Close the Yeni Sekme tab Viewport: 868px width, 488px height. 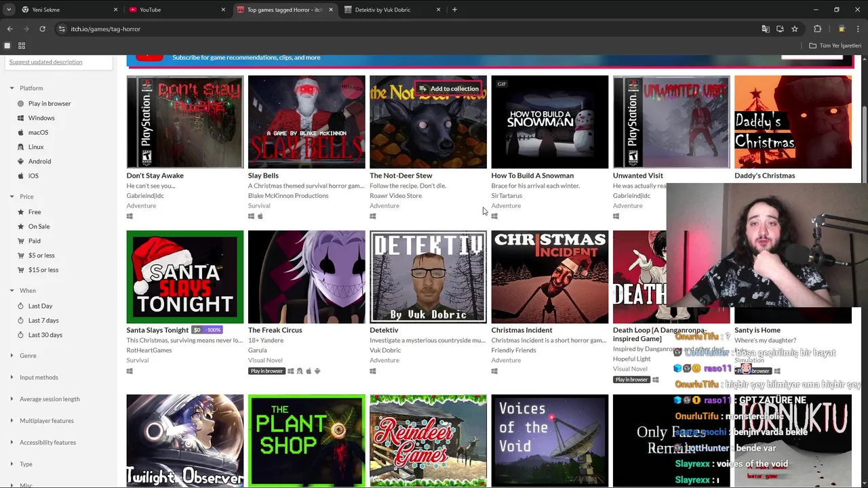115,9
